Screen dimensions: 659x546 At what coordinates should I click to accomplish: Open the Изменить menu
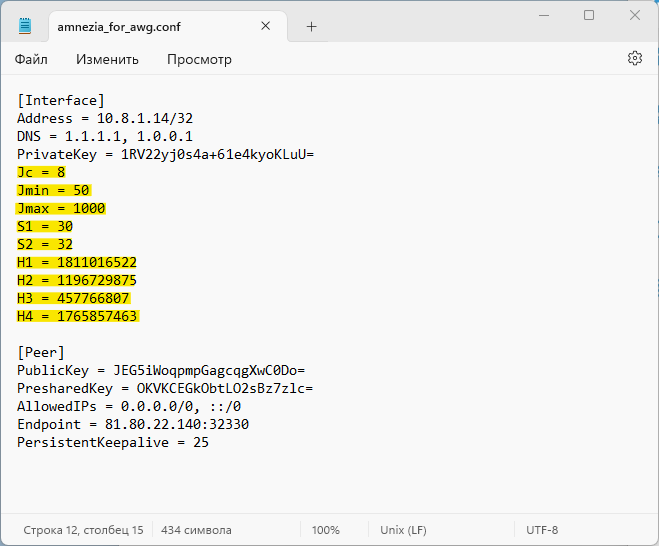(107, 59)
